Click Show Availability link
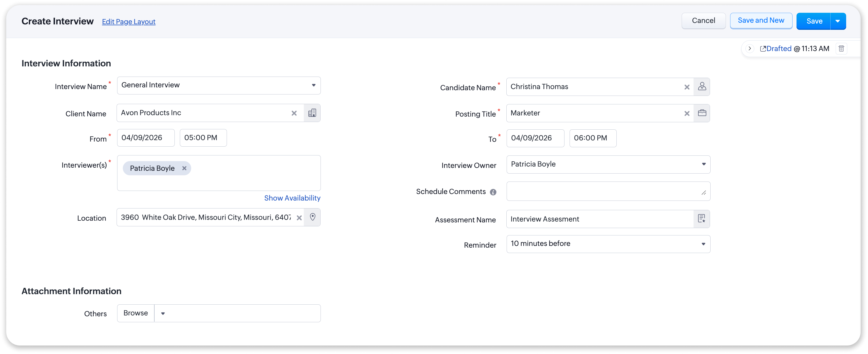 [292, 198]
